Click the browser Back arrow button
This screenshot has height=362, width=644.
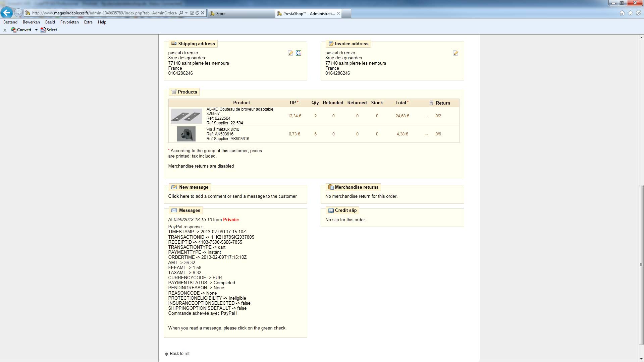pos(7,13)
